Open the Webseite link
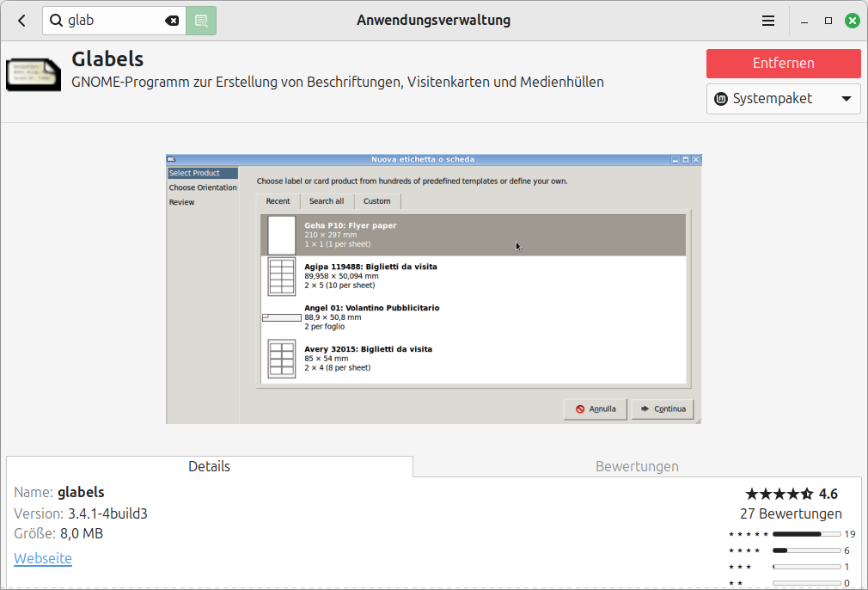This screenshot has width=868, height=590. pyautogui.click(x=43, y=558)
